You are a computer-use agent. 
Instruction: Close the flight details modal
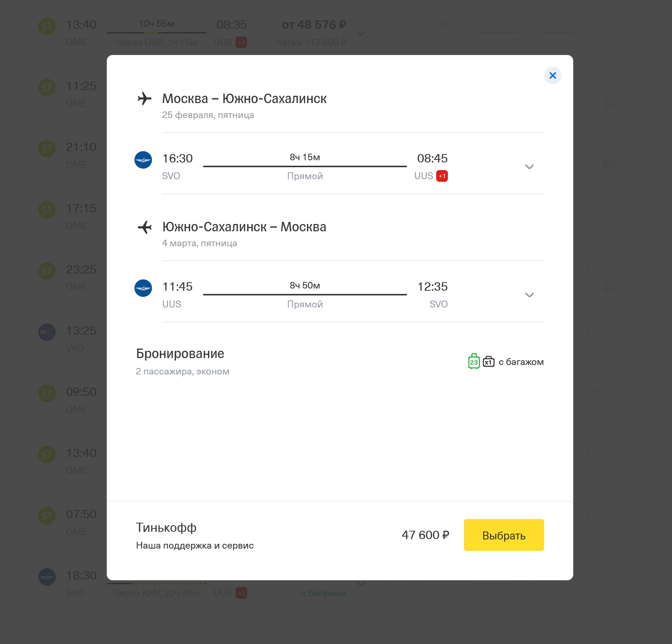pyautogui.click(x=552, y=75)
